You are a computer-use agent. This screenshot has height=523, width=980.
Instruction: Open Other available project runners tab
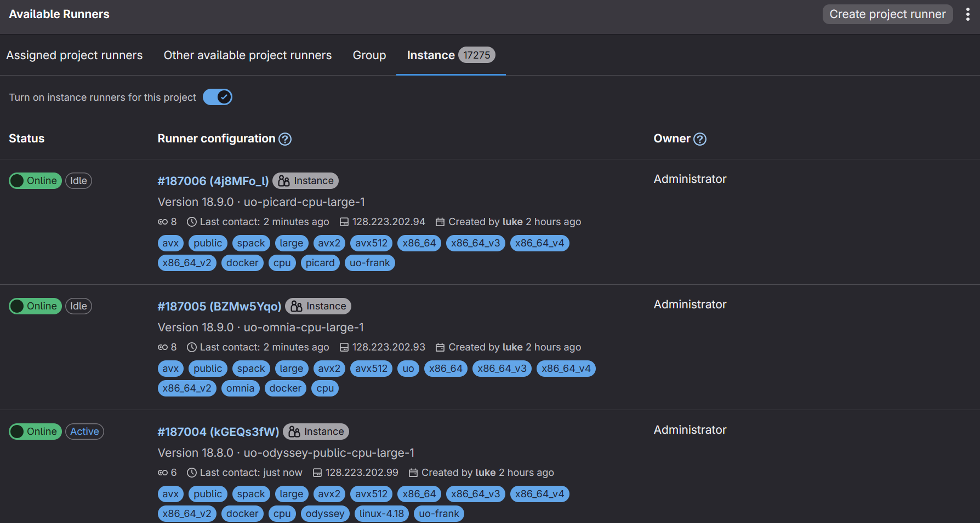click(248, 55)
